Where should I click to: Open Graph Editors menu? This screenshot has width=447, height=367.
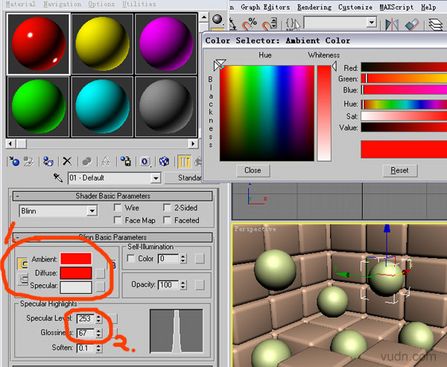coord(265,7)
